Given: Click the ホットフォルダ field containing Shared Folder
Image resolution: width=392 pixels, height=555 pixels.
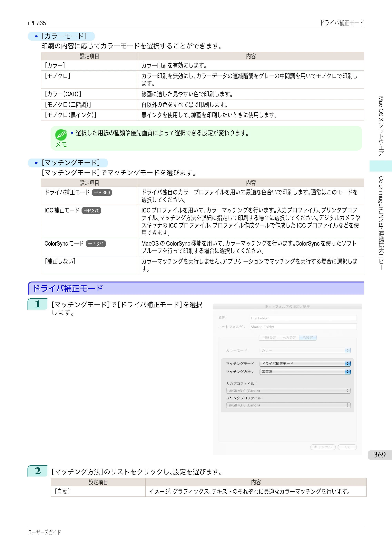Looking at the screenshot, I should tap(303, 327).
